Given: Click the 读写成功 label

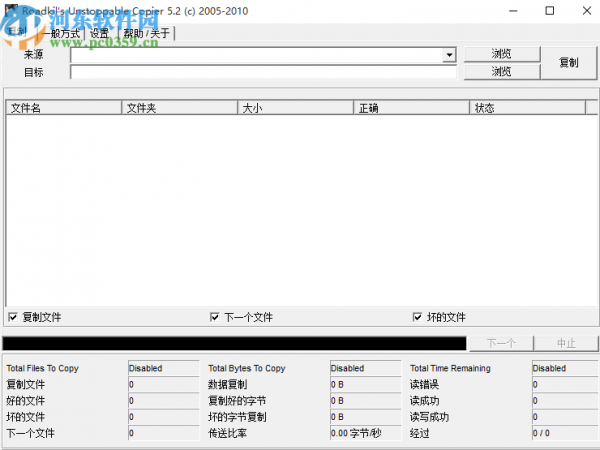Looking at the screenshot, I should click(x=429, y=417).
